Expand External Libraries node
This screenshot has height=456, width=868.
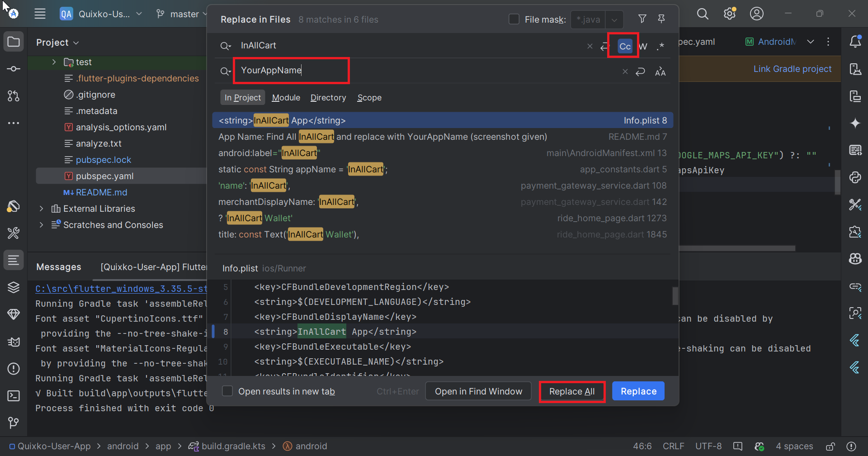coord(41,209)
